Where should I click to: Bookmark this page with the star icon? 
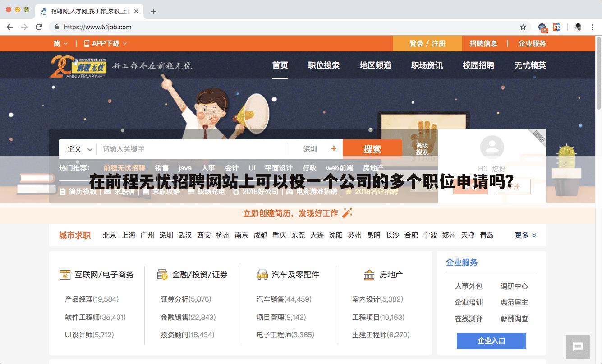tap(523, 27)
